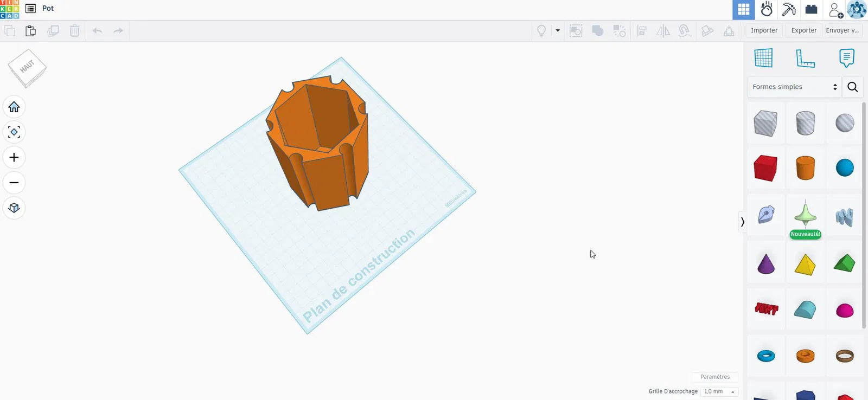Open the Bricks mode icon
Viewport: 868px width, 400px height.
click(812, 9)
